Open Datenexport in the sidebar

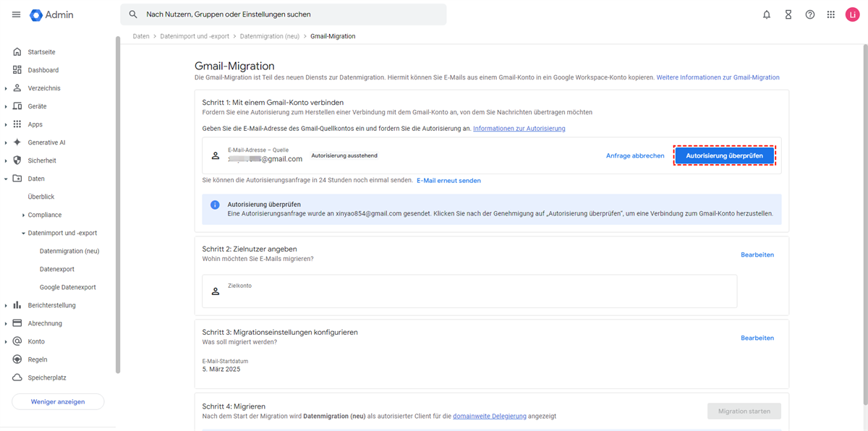[x=57, y=269]
